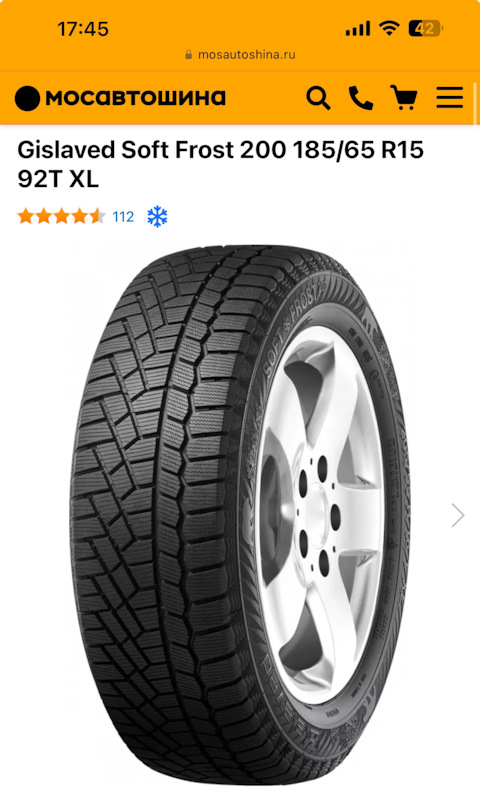Tap the cellular signal bars
The height and width of the screenshot is (805, 480).
358,29
